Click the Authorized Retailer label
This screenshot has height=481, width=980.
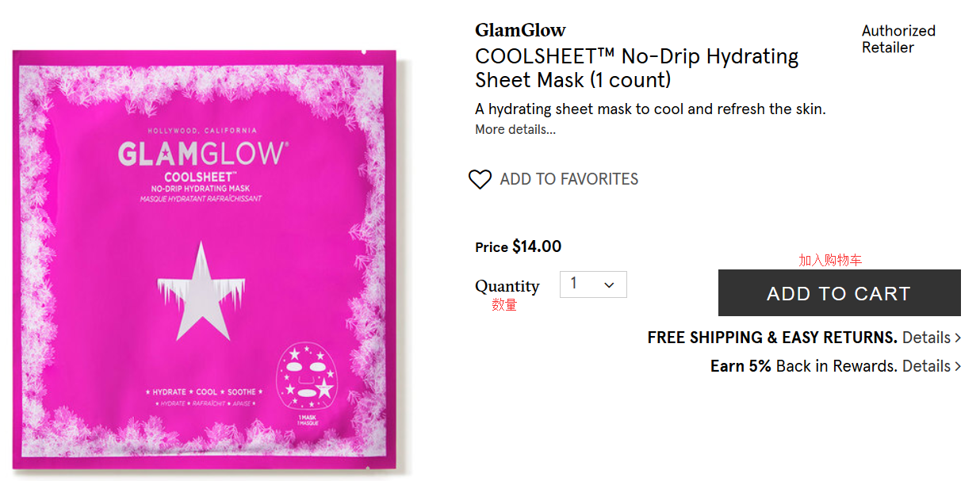(x=898, y=40)
